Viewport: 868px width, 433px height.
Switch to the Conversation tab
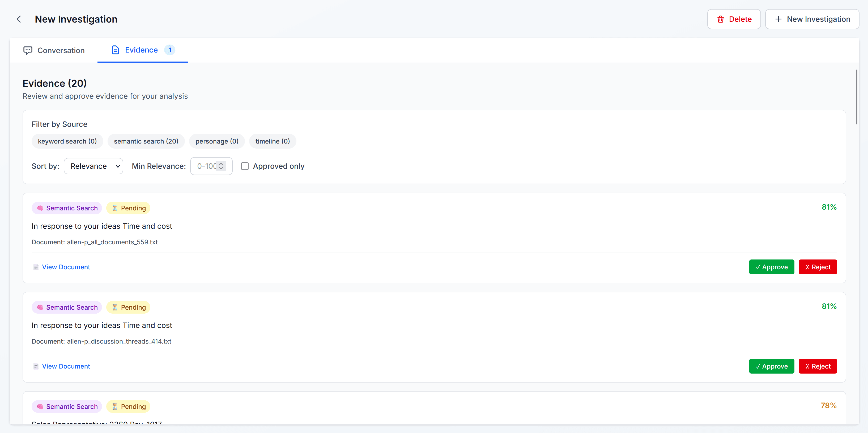(x=54, y=50)
